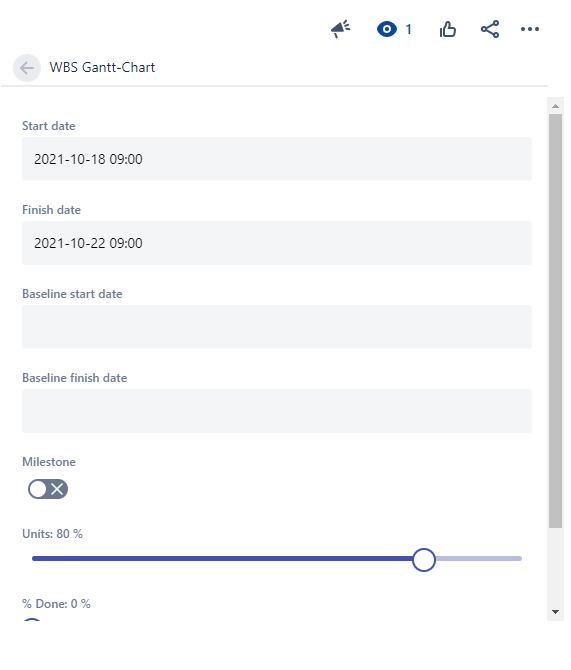571x670 pixels.
Task: Go back using the left arrow button
Action: pyautogui.click(x=27, y=68)
